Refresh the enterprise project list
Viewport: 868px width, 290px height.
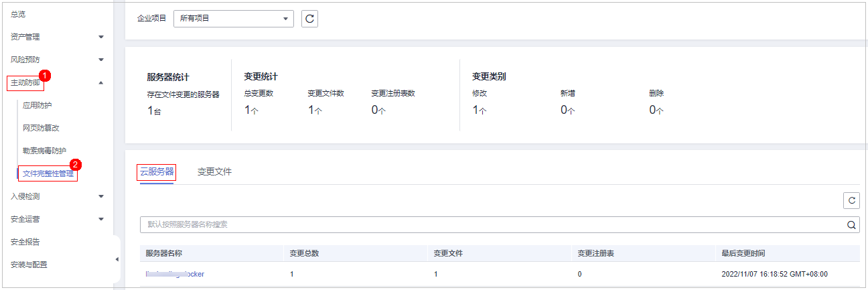coord(309,19)
